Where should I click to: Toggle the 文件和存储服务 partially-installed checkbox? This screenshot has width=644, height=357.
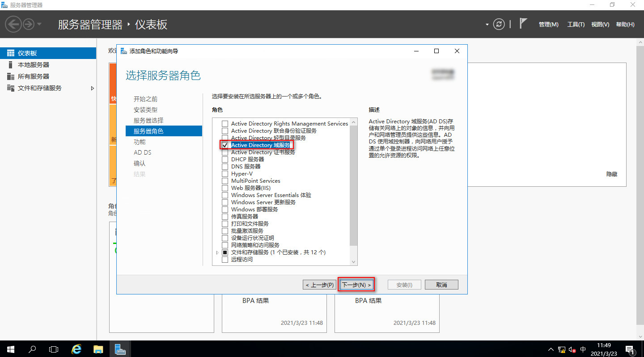coord(225,252)
